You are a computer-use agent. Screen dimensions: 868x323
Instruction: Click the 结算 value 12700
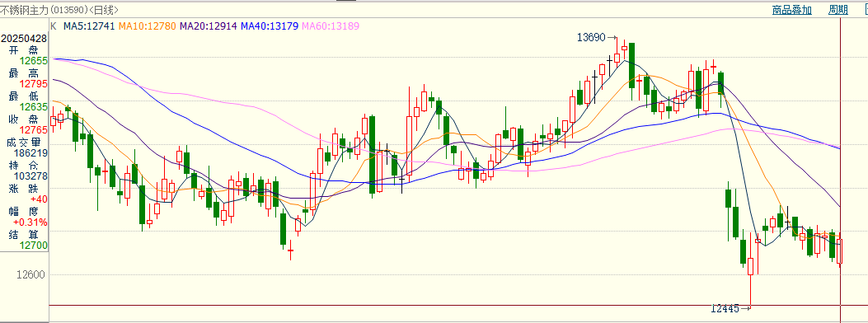34,245
